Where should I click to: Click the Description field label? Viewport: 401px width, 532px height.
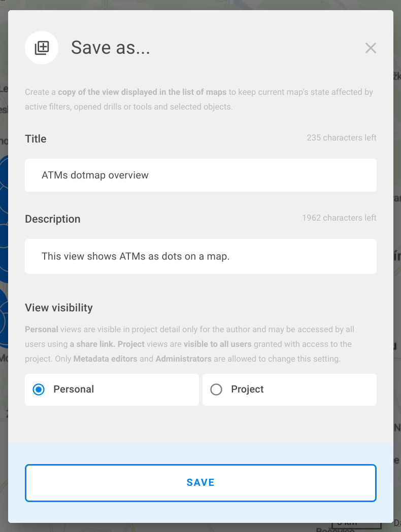(x=53, y=219)
